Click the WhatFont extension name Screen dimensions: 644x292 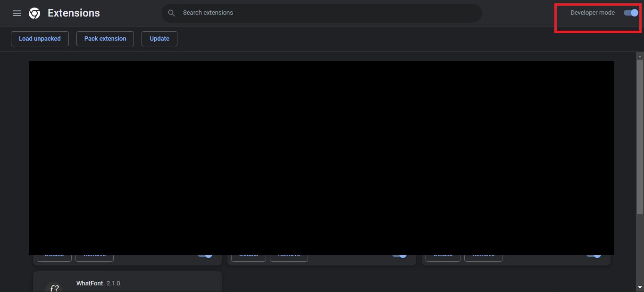pos(90,283)
